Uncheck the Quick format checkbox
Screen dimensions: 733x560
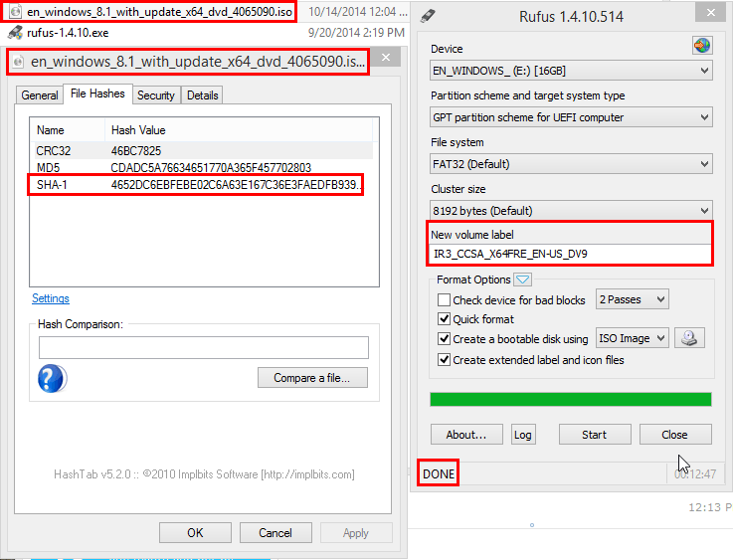pos(444,319)
